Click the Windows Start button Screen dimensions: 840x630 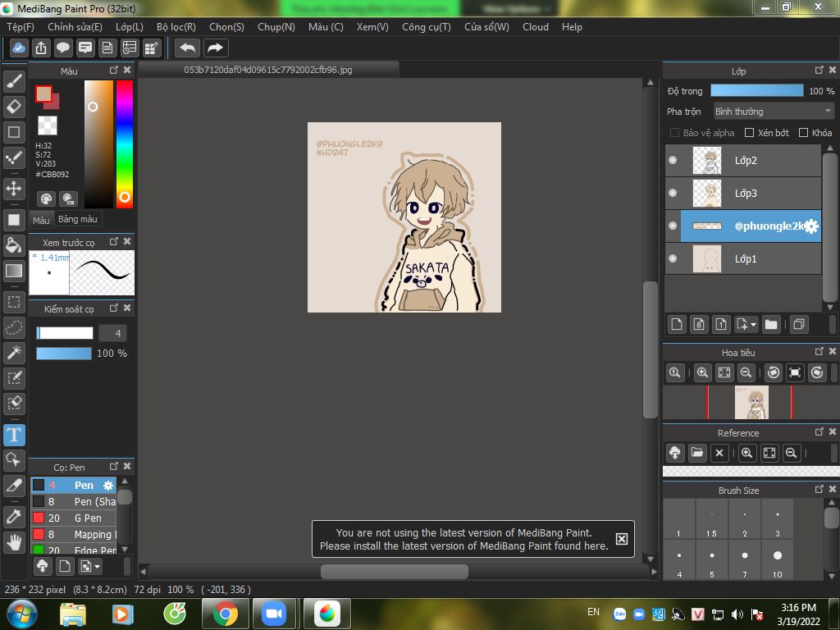[21, 614]
